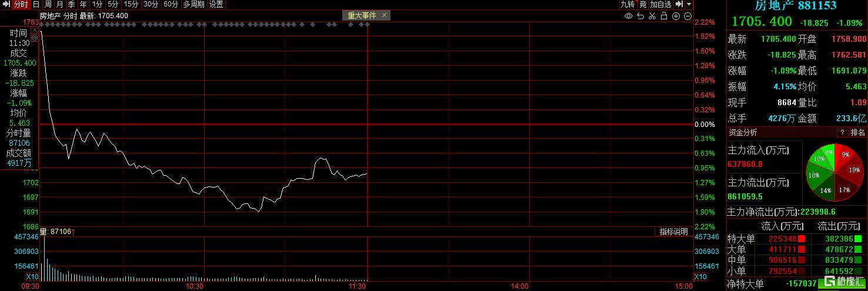This screenshot has width=868, height=291.
Task: Zoom in with the plus circle icon
Action: click(x=676, y=16)
